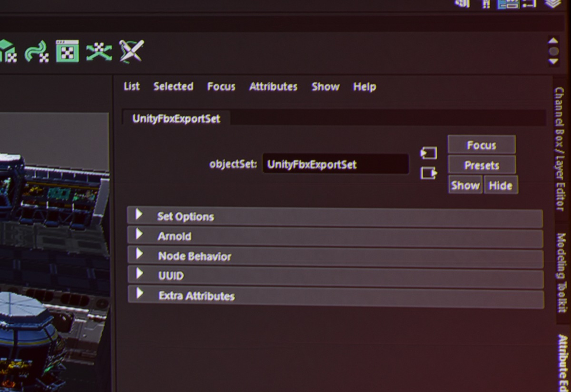This screenshot has height=392, width=571.
Task: Open the Attributes menu
Action: pos(273,87)
